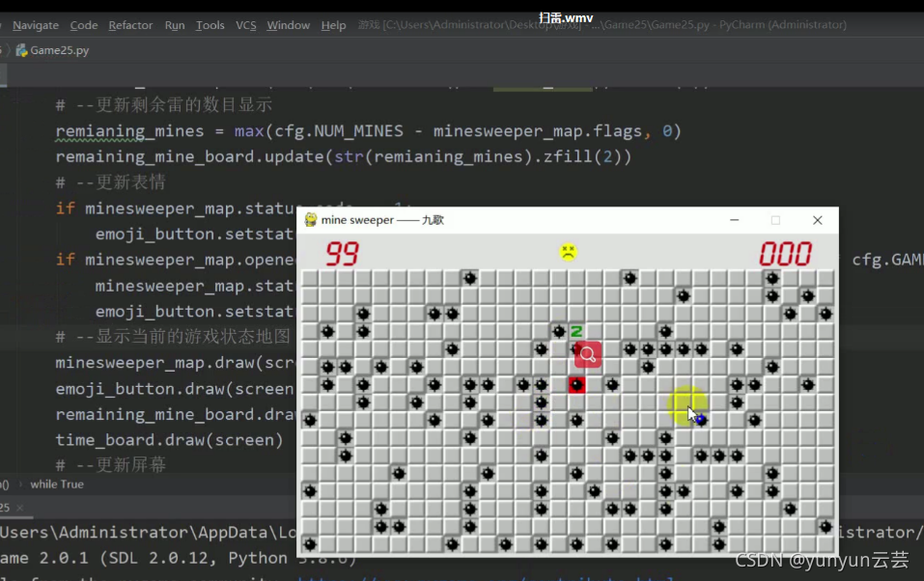Open the Window menu in PyCharm

[288, 25]
